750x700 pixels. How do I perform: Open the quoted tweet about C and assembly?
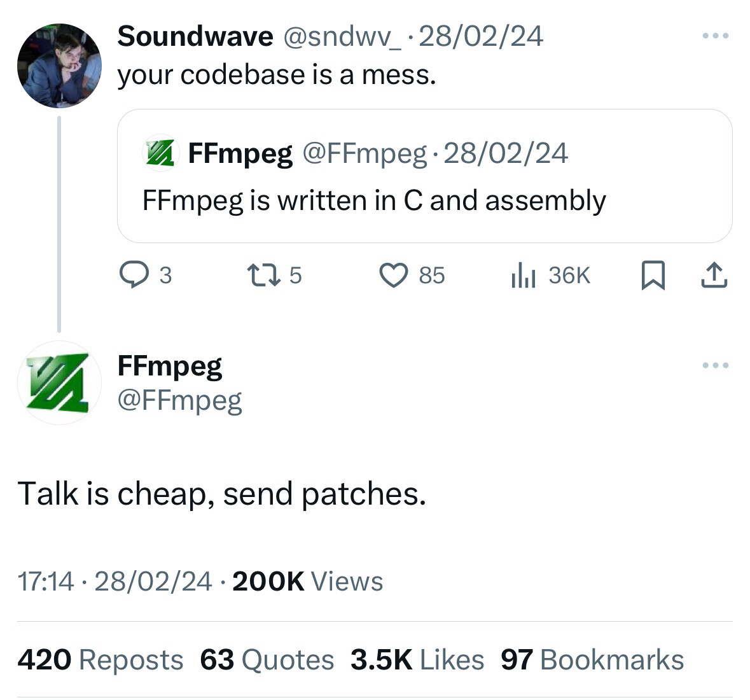tap(425, 176)
